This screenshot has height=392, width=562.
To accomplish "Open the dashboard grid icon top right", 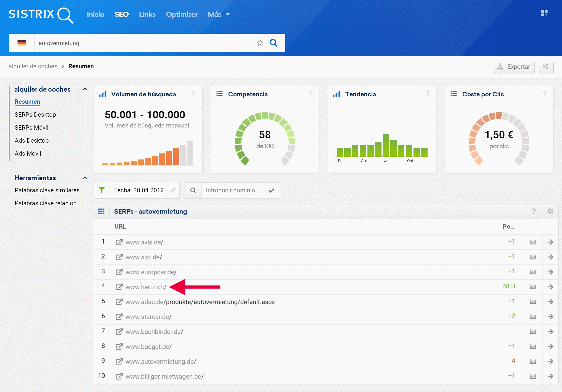I will tap(544, 13).
